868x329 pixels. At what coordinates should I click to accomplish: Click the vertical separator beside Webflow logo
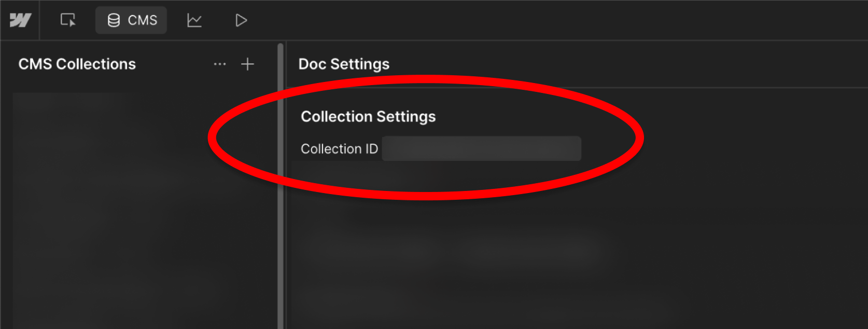click(40, 20)
